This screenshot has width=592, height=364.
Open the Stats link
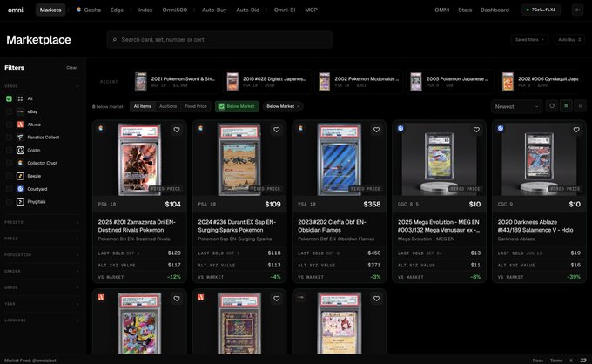(x=465, y=10)
